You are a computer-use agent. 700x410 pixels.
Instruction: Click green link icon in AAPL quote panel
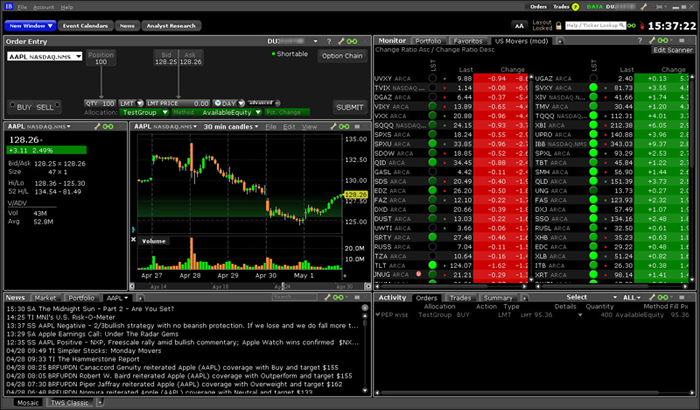[x=108, y=127]
